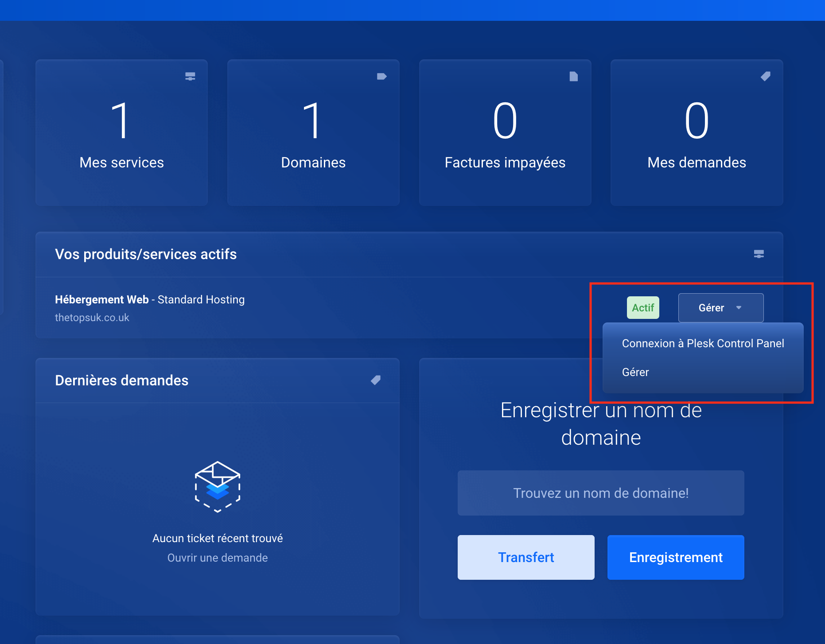Click the Enregistrement button
Screen dimensions: 825x644
click(675, 557)
